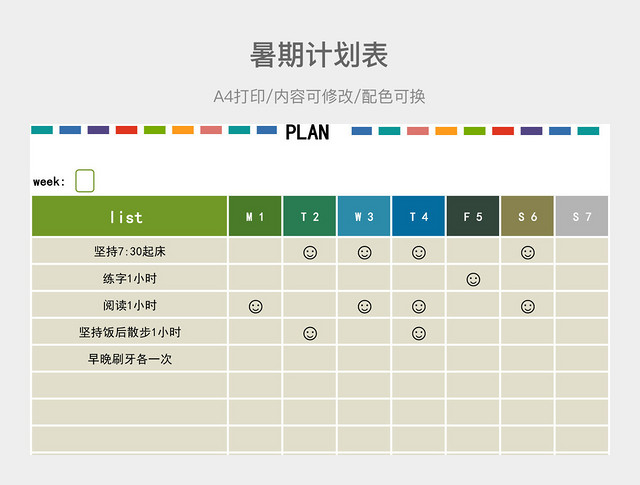Select the 'W 3' day header

364,216
